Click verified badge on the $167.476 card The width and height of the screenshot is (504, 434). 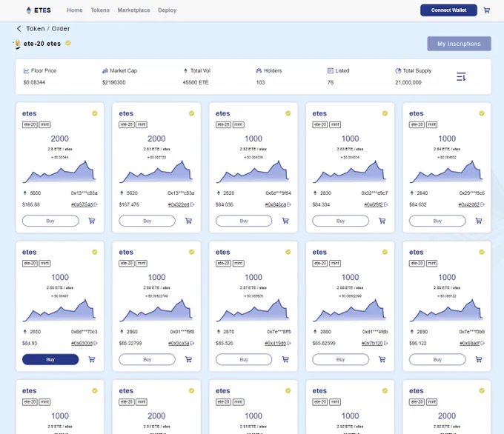tap(191, 113)
